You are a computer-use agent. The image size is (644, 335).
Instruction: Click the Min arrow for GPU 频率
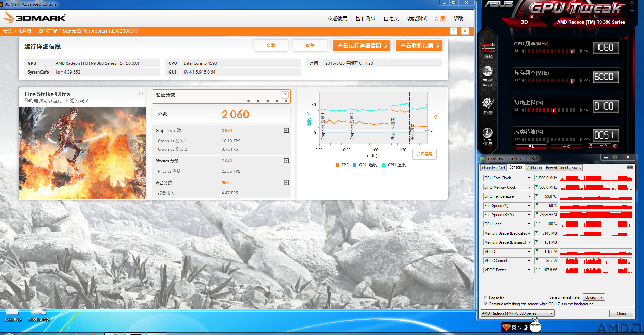pyautogui.click(x=522, y=51)
